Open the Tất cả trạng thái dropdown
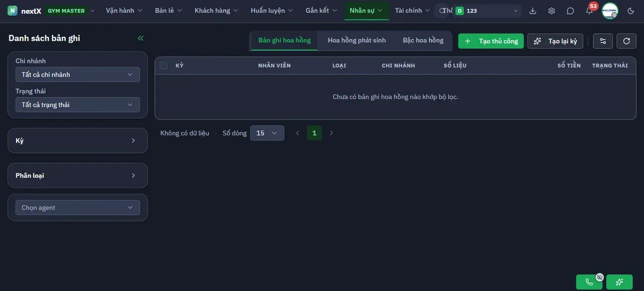This screenshot has width=644, height=291. coord(77,105)
